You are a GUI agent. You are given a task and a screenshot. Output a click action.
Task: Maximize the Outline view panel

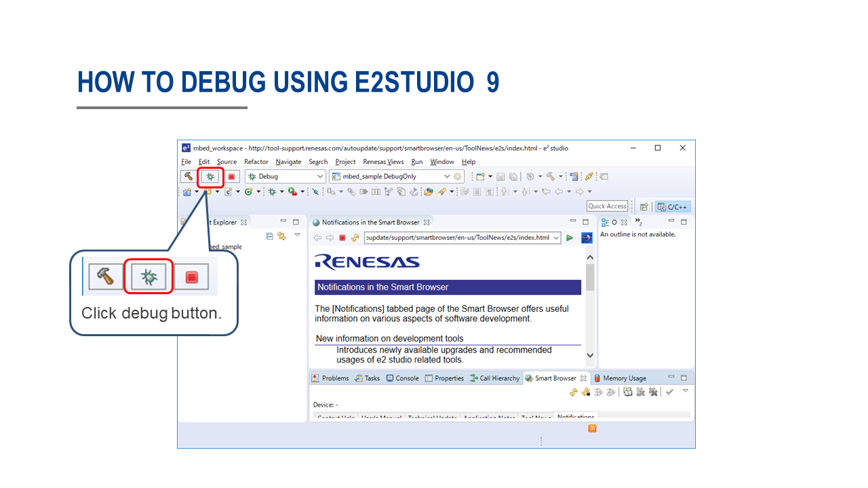coord(684,222)
